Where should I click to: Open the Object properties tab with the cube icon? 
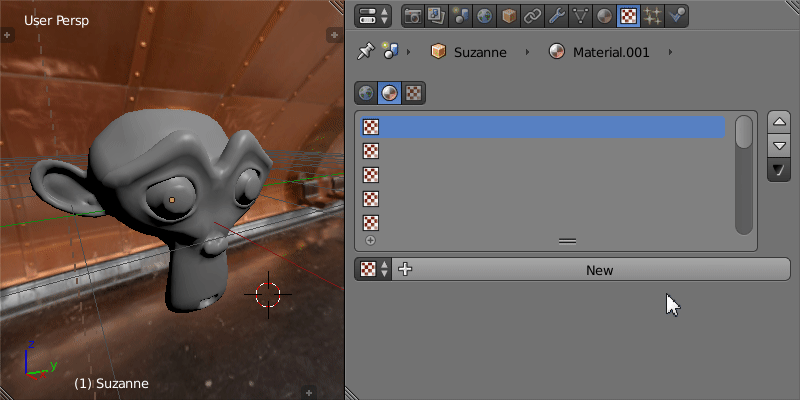pos(509,16)
